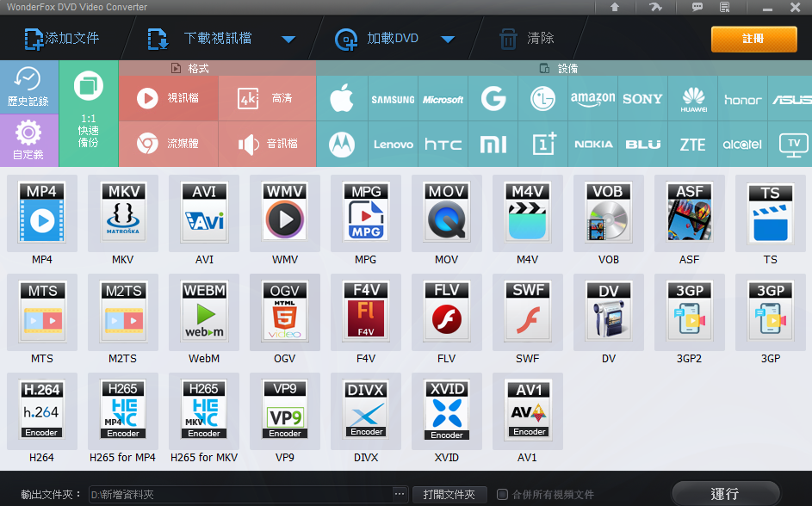Select H265 for MKV encoder
Image resolution: width=812 pixels, height=506 pixels.
204,410
